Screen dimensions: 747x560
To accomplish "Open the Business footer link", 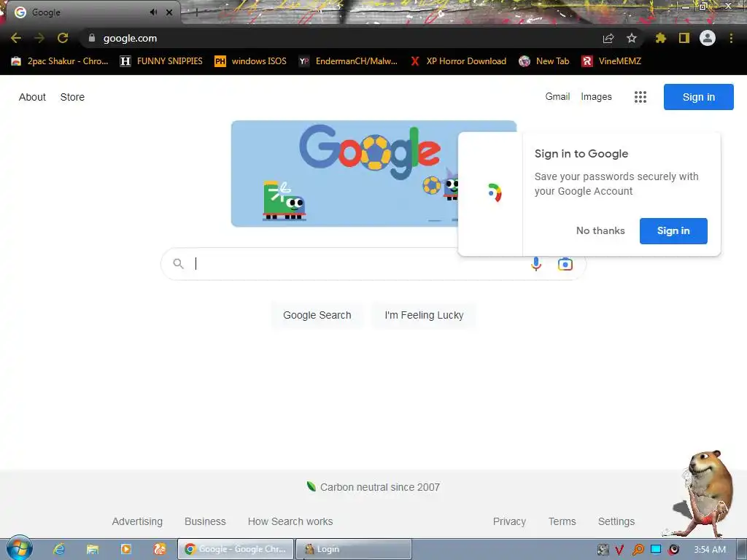I will click(x=205, y=521).
